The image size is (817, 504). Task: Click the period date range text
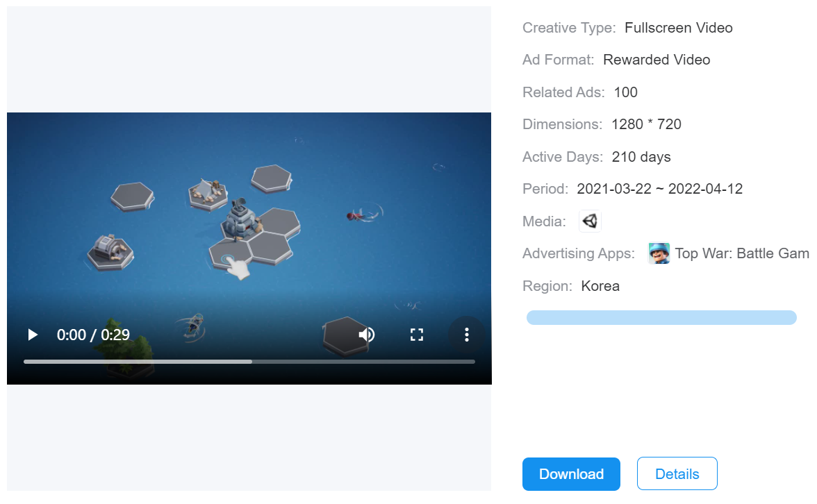[659, 189]
